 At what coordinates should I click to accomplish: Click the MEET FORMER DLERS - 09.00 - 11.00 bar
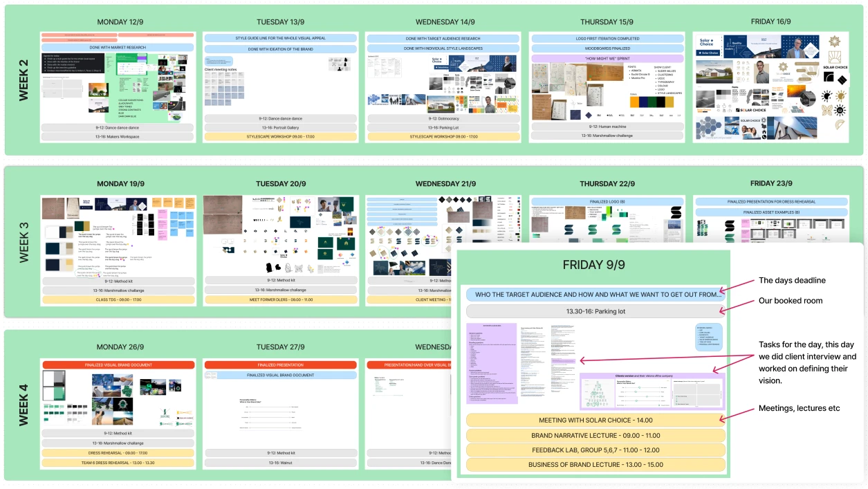coord(280,300)
